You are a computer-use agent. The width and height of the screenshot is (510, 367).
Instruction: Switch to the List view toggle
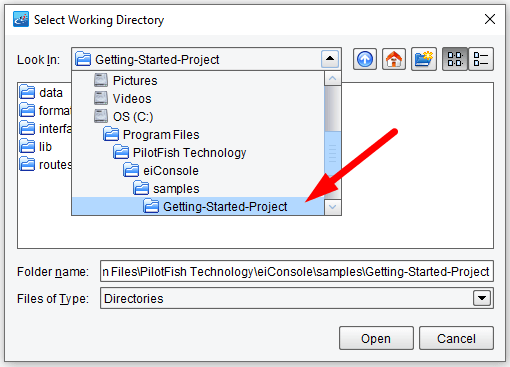tap(455, 59)
